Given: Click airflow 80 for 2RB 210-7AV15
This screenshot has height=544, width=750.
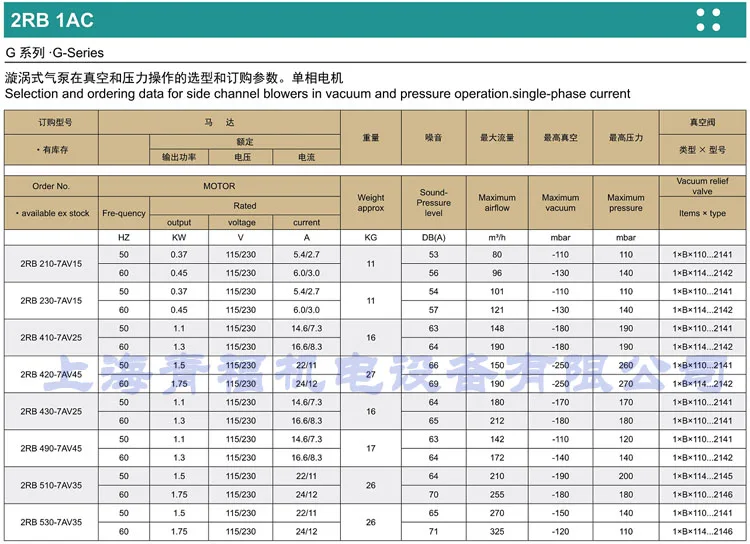Looking at the screenshot, I should point(497,255).
